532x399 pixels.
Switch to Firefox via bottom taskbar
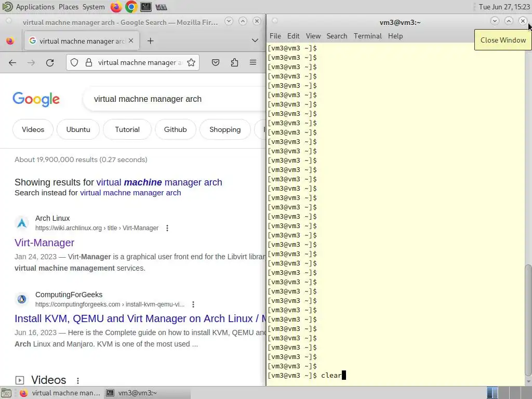60,393
